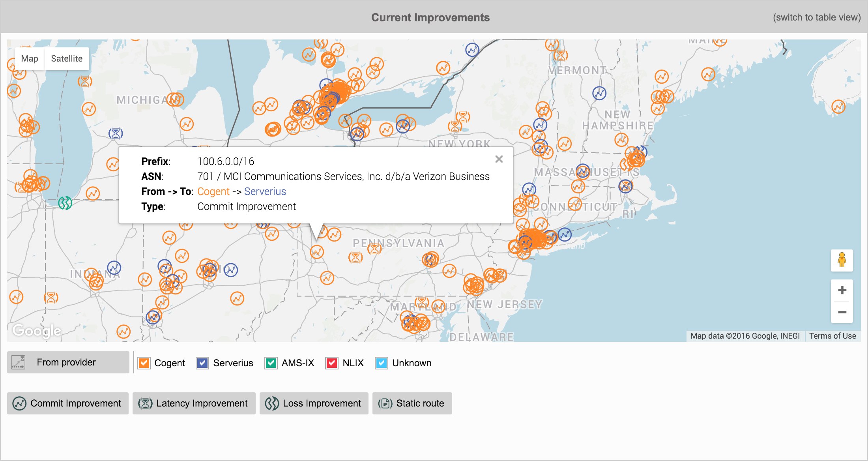Image resolution: width=868 pixels, height=461 pixels.
Task: Filter by Commit Improvement
Action: tap(68, 403)
